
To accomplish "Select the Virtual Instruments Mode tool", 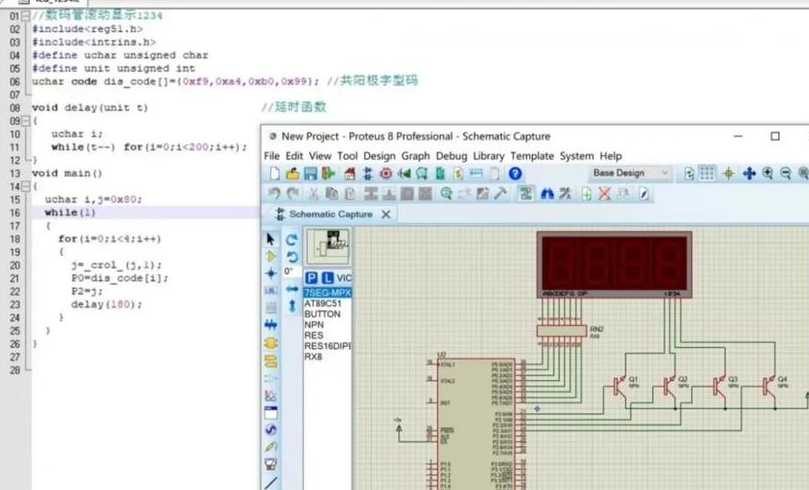I will (x=271, y=464).
